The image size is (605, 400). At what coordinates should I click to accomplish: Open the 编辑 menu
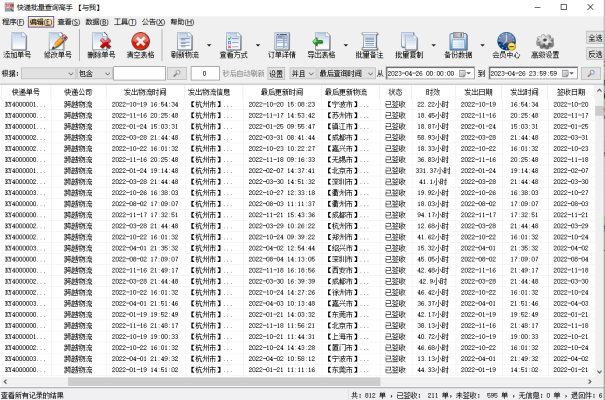tap(39, 20)
